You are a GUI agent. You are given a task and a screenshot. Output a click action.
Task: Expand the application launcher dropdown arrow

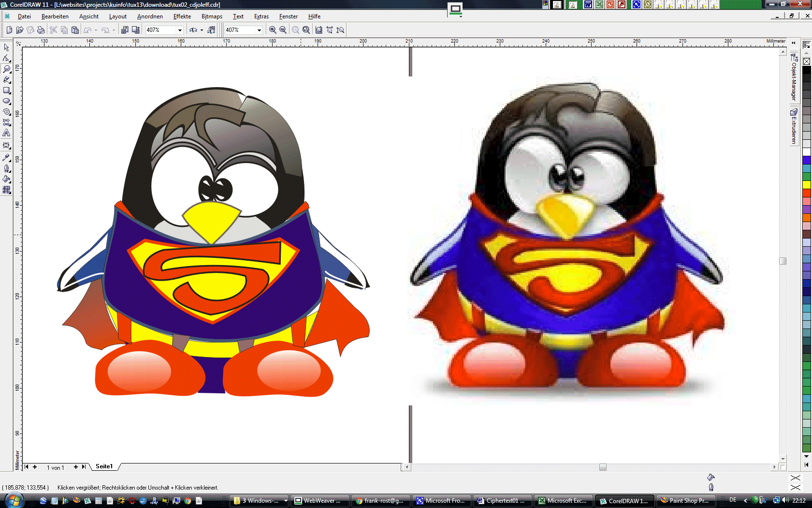click(202, 30)
